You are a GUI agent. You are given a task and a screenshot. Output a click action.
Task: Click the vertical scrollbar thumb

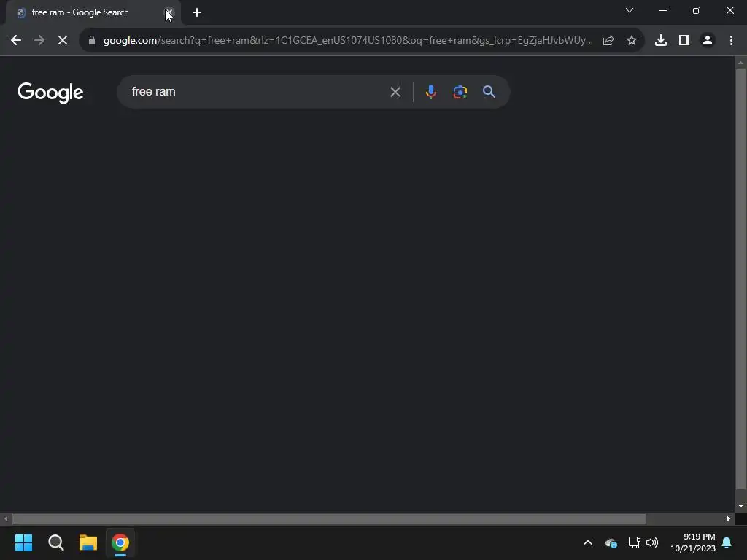pyautogui.click(x=740, y=279)
